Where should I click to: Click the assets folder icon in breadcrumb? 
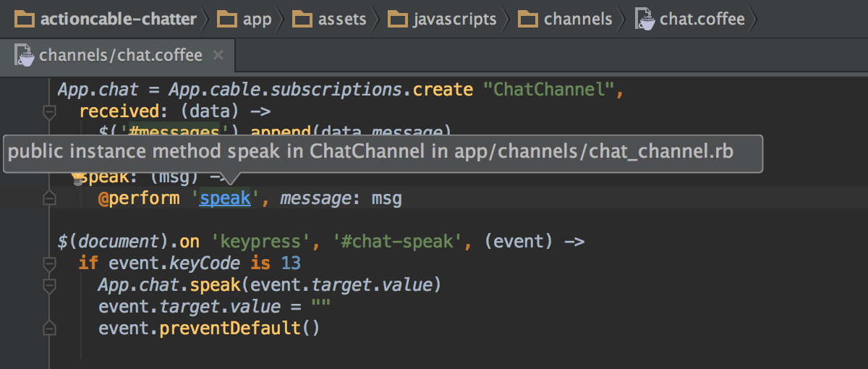tap(303, 19)
